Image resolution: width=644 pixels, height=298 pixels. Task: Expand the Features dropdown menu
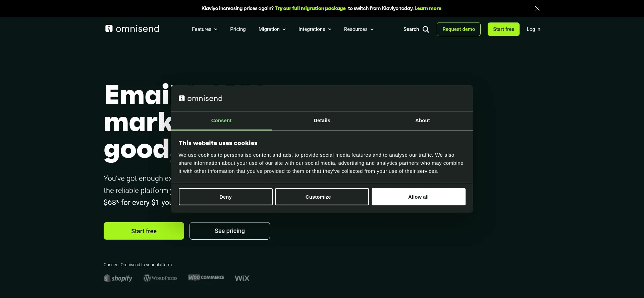tap(204, 29)
